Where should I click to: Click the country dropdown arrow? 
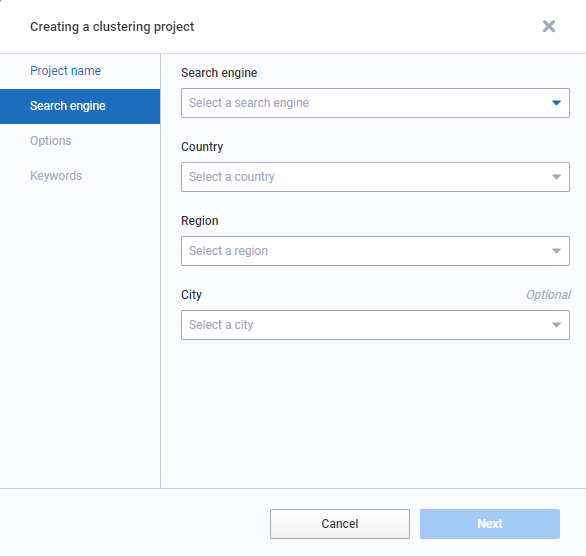tap(556, 177)
